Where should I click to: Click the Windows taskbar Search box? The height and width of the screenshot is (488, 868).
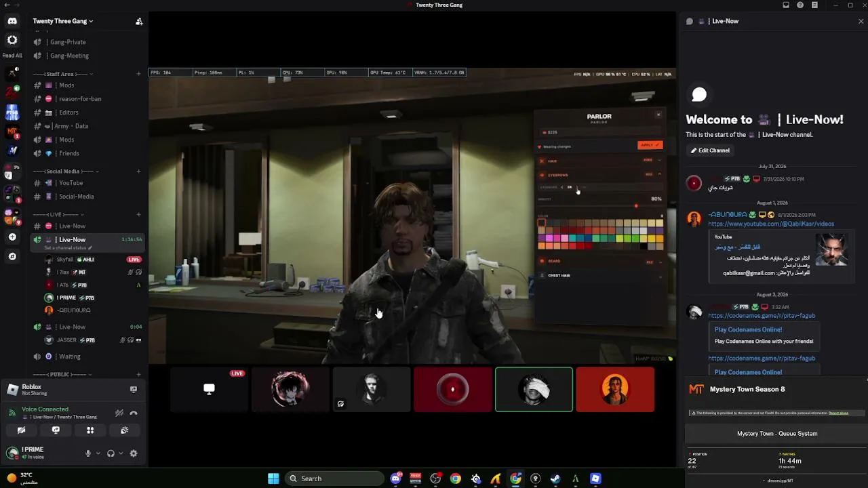[334, 479]
